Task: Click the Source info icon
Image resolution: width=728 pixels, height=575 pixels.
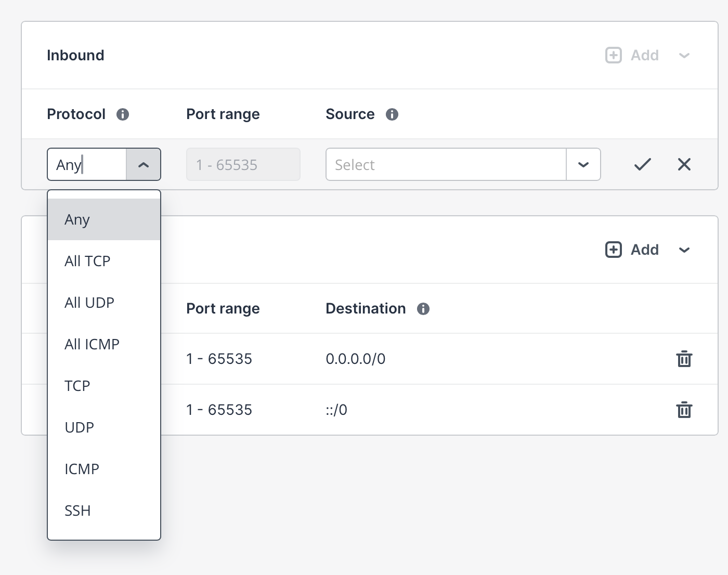Action: click(x=392, y=114)
